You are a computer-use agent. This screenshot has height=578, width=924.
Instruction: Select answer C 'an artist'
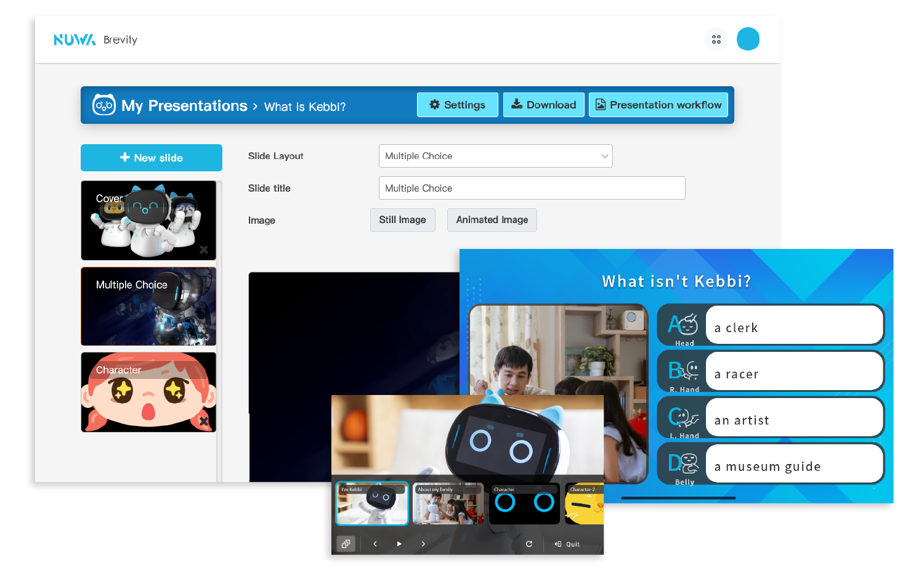pyautogui.click(x=795, y=417)
